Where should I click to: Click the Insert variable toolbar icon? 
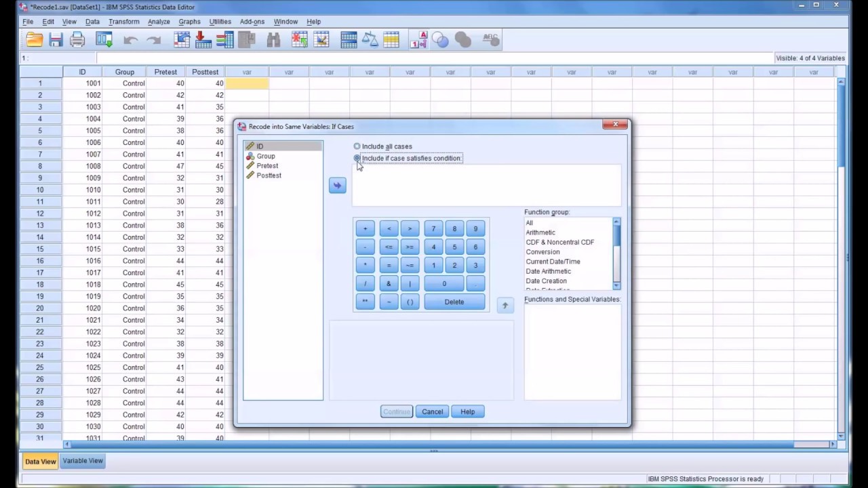[x=321, y=41]
